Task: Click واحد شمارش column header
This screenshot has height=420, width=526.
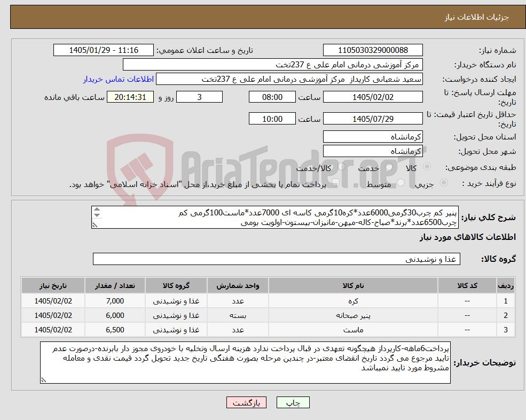Action: (x=238, y=286)
